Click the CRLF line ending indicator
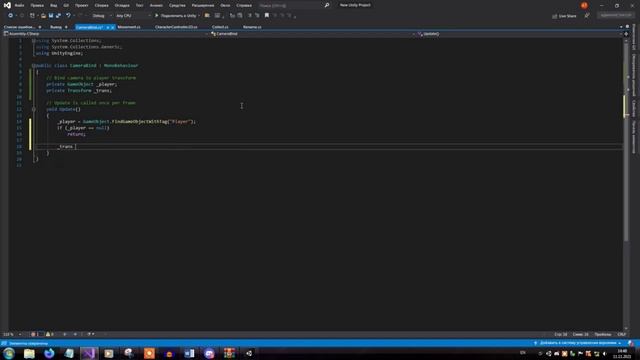The width and height of the screenshot is (640, 360). (622, 334)
